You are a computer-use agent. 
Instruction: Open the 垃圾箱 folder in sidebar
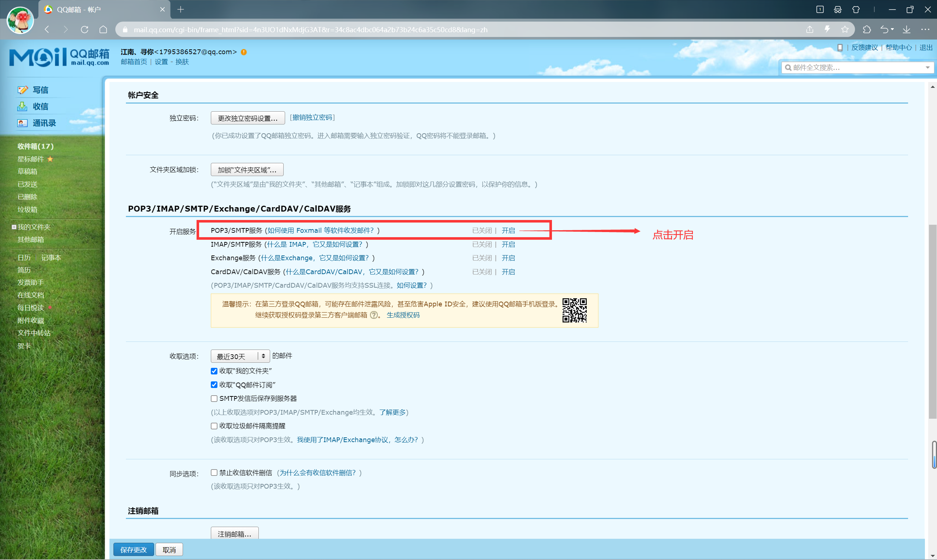(27, 209)
